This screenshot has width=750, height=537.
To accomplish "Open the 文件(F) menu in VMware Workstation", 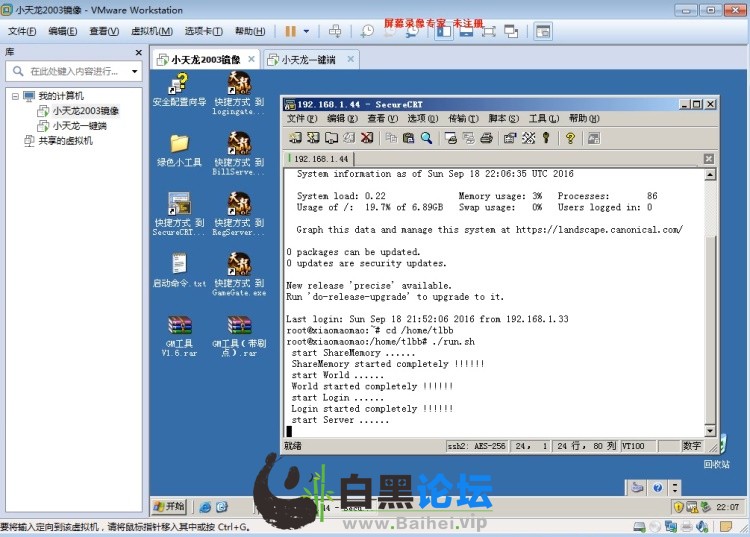I will tap(22, 31).
